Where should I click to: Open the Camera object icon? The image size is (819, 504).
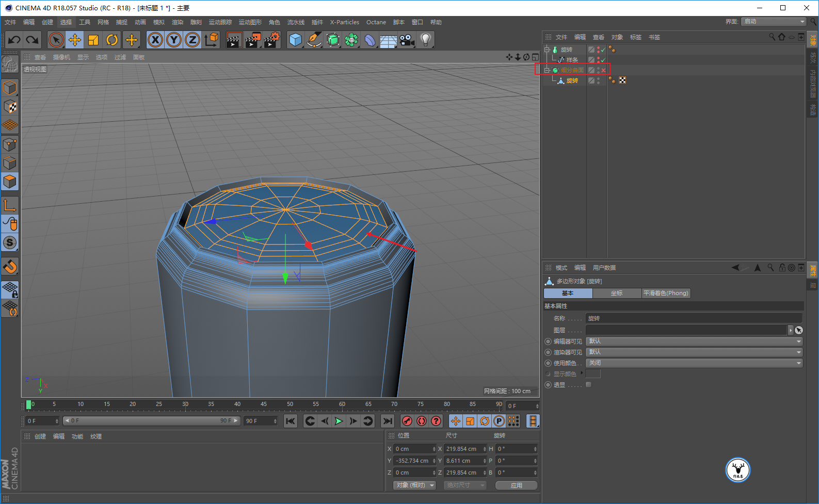pyautogui.click(x=407, y=40)
